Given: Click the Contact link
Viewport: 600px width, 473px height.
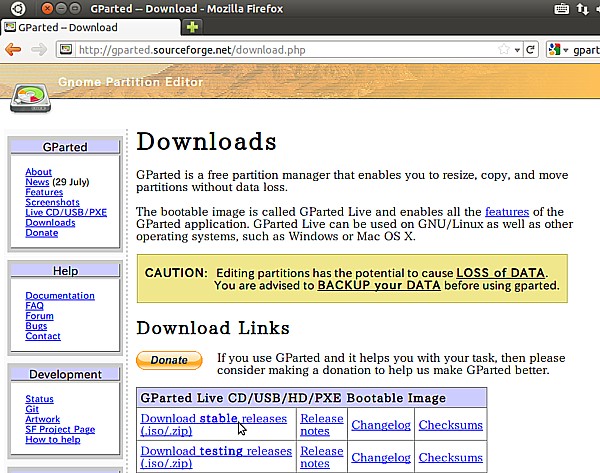Looking at the screenshot, I should tap(43, 336).
